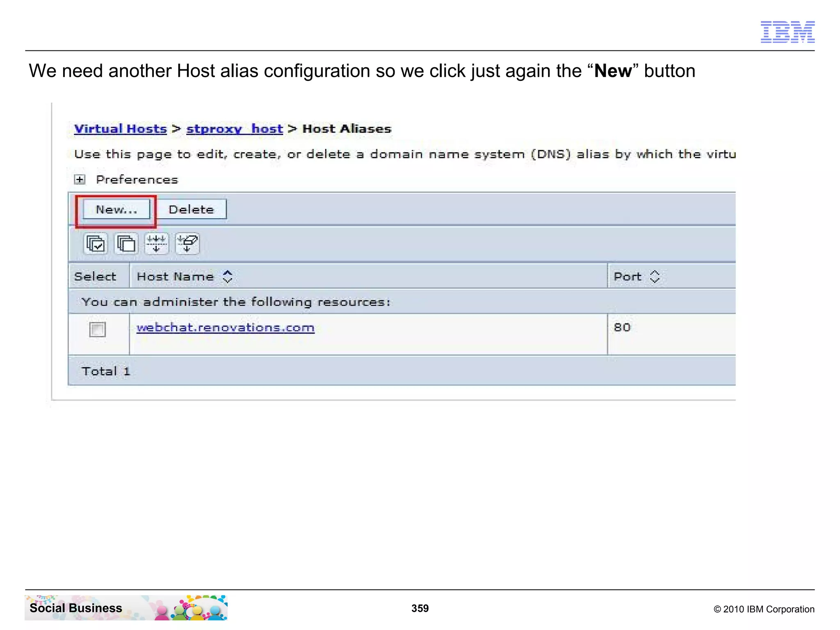The height and width of the screenshot is (630, 840).
Task: Sort by Host Name column arrows
Action: click(x=228, y=276)
